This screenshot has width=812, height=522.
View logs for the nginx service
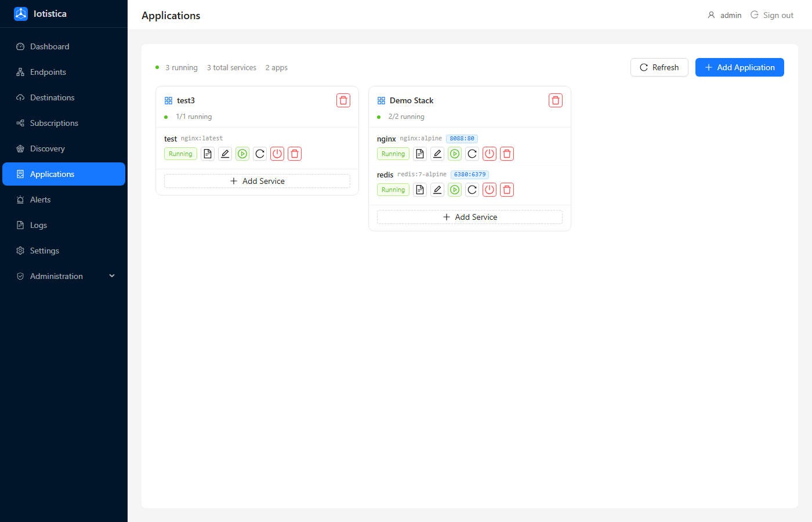click(x=420, y=154)
